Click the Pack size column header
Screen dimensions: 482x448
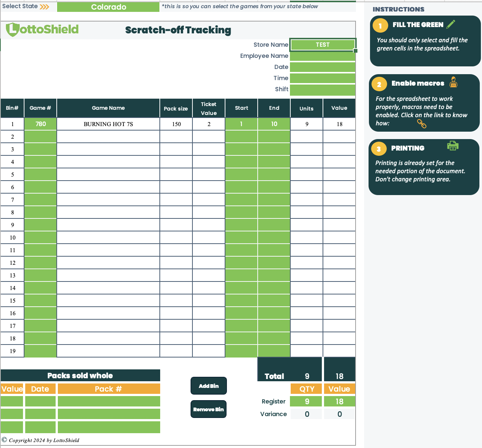click(176, 108)
